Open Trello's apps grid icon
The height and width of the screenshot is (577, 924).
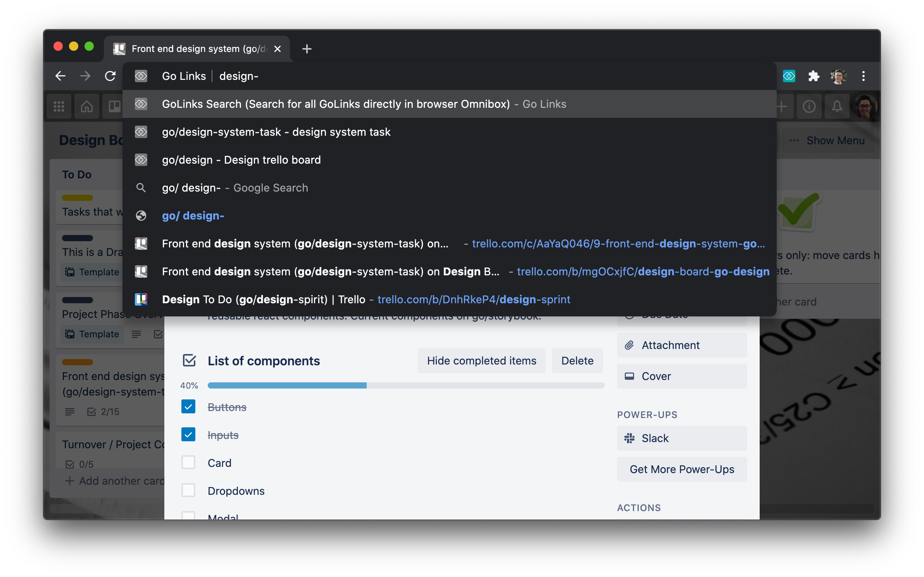point(59,106)
